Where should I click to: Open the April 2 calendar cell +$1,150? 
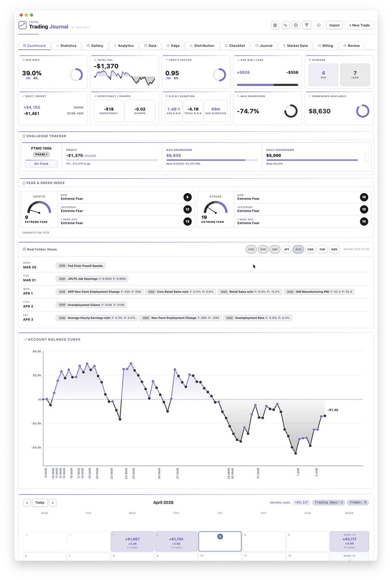point(176,541)
